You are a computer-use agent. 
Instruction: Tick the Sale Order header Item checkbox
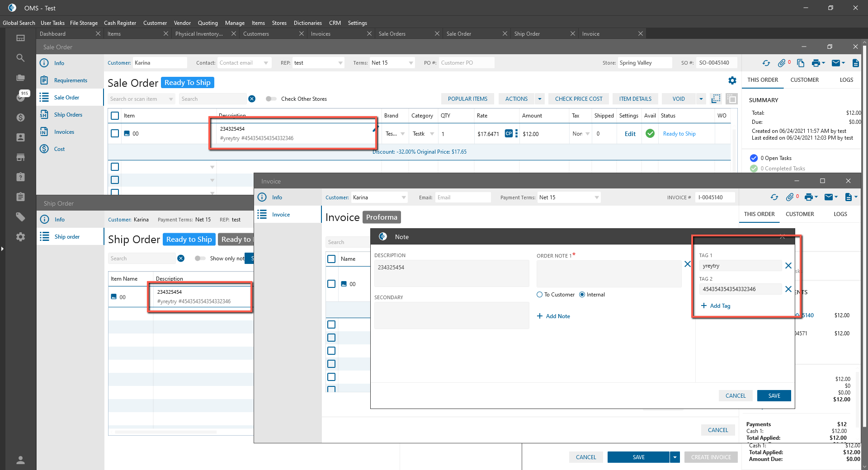coord(115,116)
